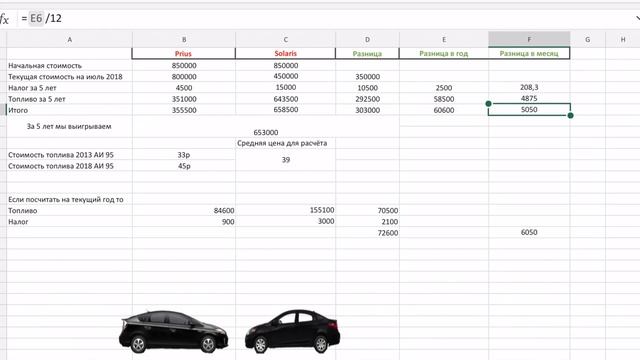Select the Итого label cell

(x=69, y=110)
